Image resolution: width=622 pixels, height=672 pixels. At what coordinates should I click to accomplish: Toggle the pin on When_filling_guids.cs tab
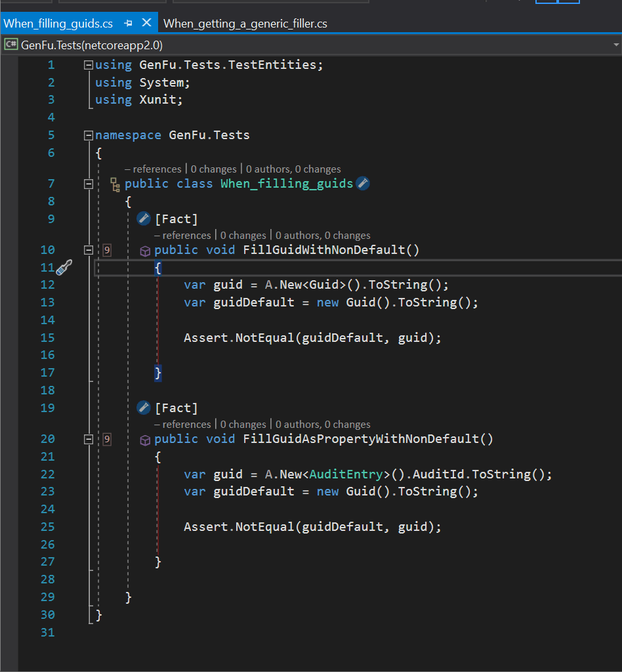pos(129,23)
